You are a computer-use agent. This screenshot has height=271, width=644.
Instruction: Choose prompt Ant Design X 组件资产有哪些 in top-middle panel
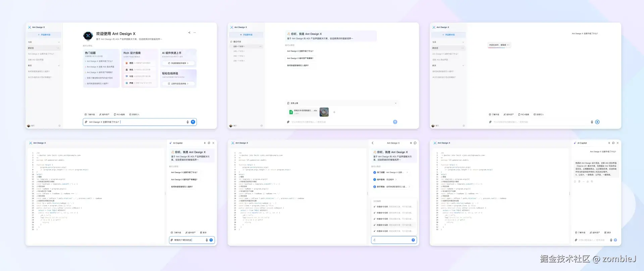[x=301, y=58]
